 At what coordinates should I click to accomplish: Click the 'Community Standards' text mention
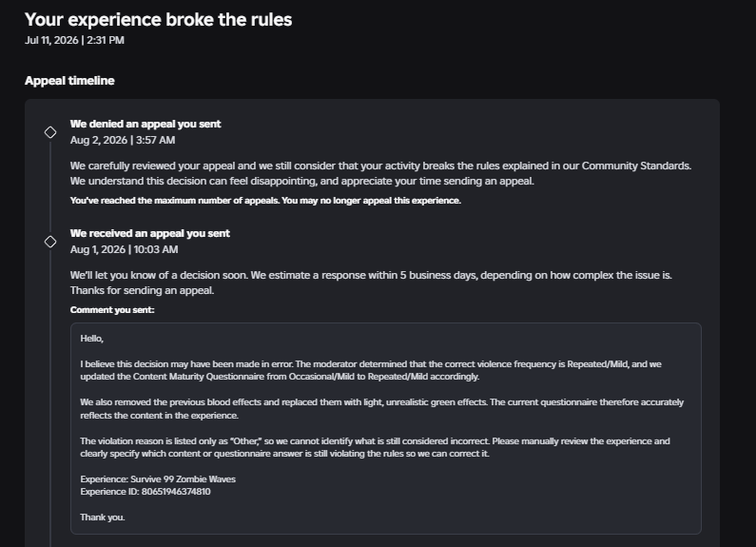point(635,166)
